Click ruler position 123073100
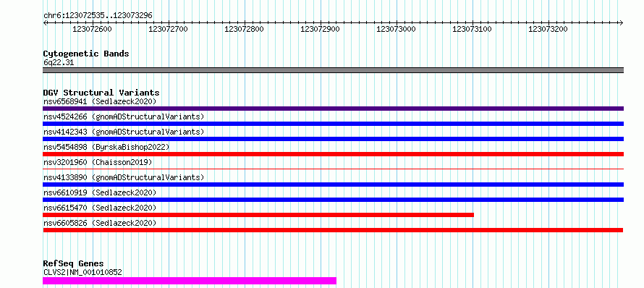Image resolution: width=644 pixels, height=288 pixels. pyautogui.click(x=473, y=30)
